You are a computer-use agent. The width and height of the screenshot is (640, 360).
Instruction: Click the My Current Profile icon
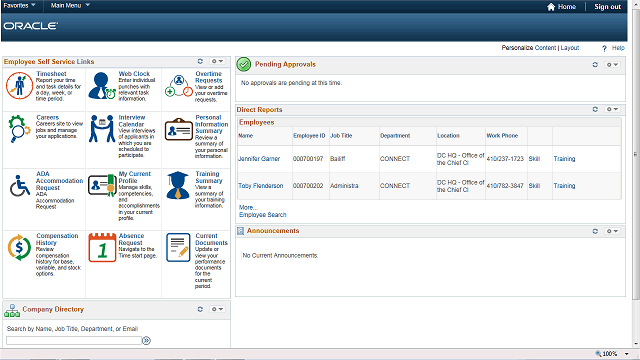[x=102, y=185]
